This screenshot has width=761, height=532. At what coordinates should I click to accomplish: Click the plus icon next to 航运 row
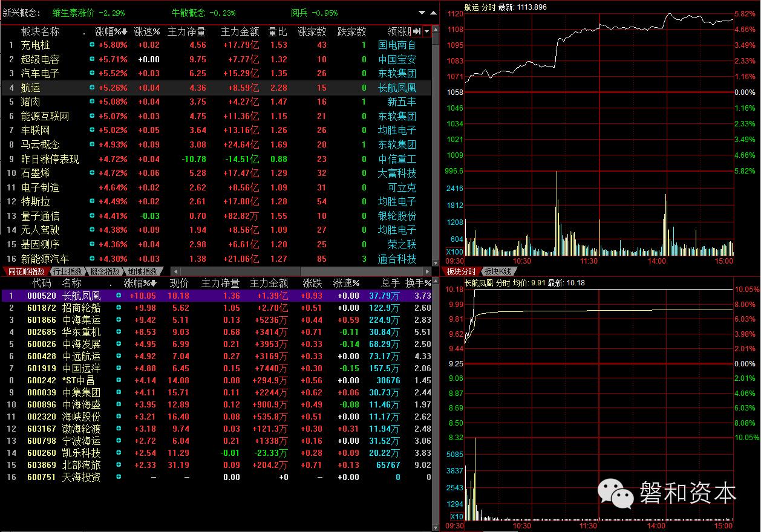92,88
